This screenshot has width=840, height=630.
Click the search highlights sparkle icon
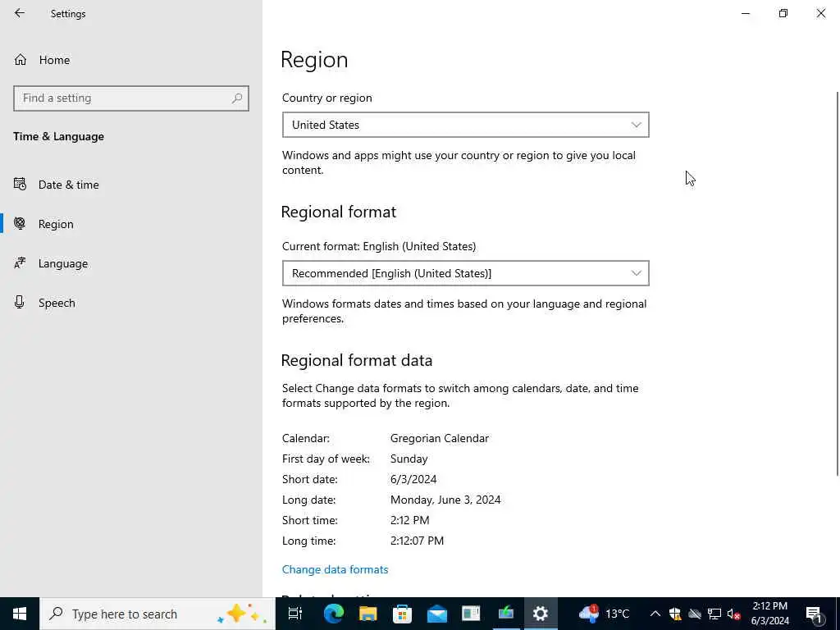click(x=242, y=614)
